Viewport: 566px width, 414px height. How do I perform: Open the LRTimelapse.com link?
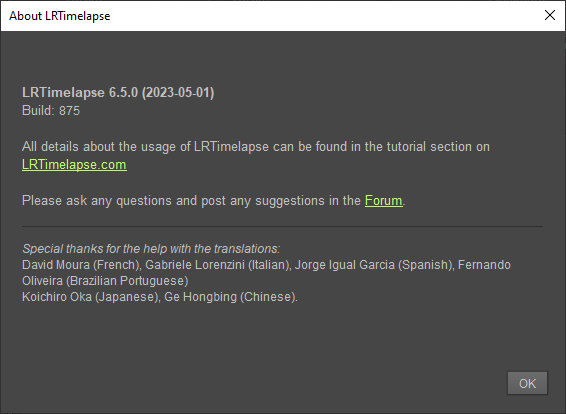coord(74,165)
